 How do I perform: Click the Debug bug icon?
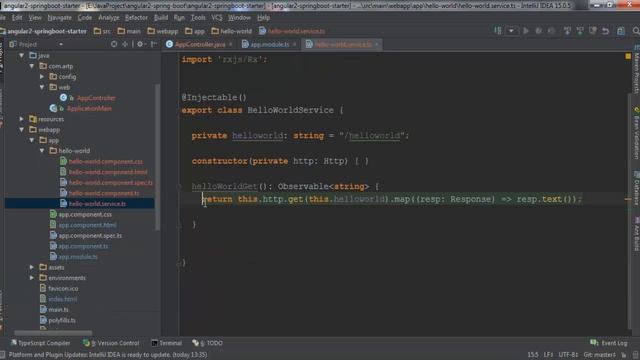(539, 31)
